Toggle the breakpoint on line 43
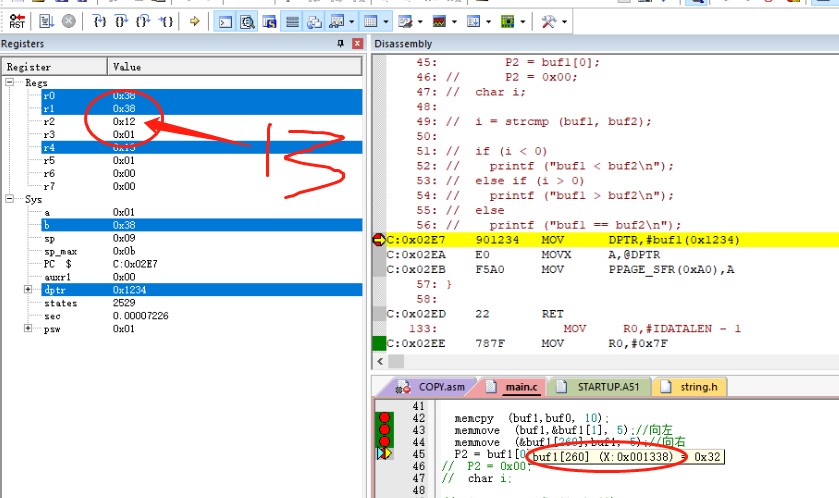 [x=384, y=430]
